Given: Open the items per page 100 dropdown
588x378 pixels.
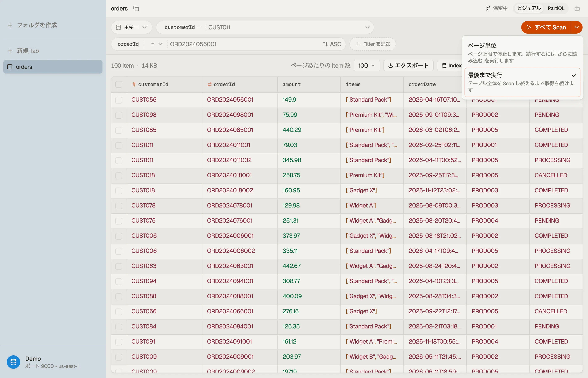Looking at the screenshot, I should pyautogui.click(x=367, y=66).
